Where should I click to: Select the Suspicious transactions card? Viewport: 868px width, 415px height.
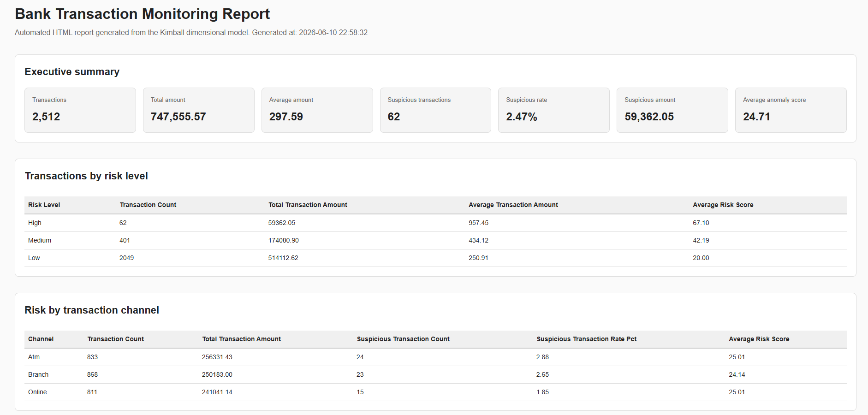click(435, 110)
